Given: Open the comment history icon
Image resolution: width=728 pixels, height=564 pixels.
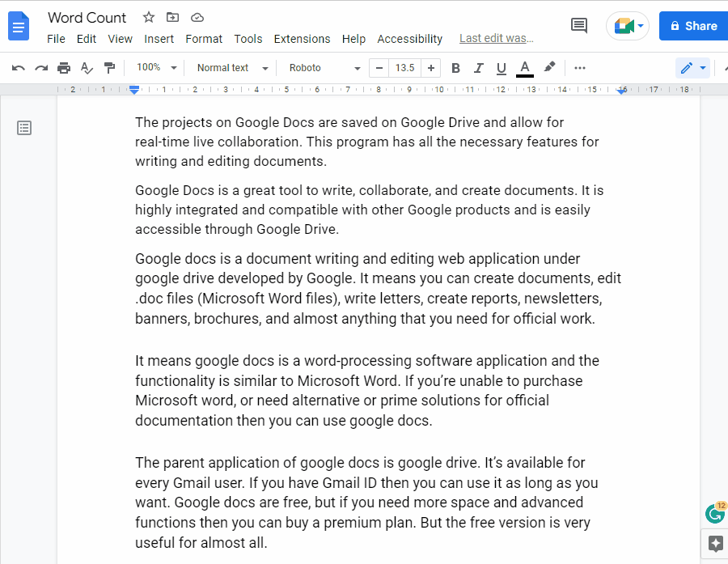Looking at the screenshot, I should 579,26.
